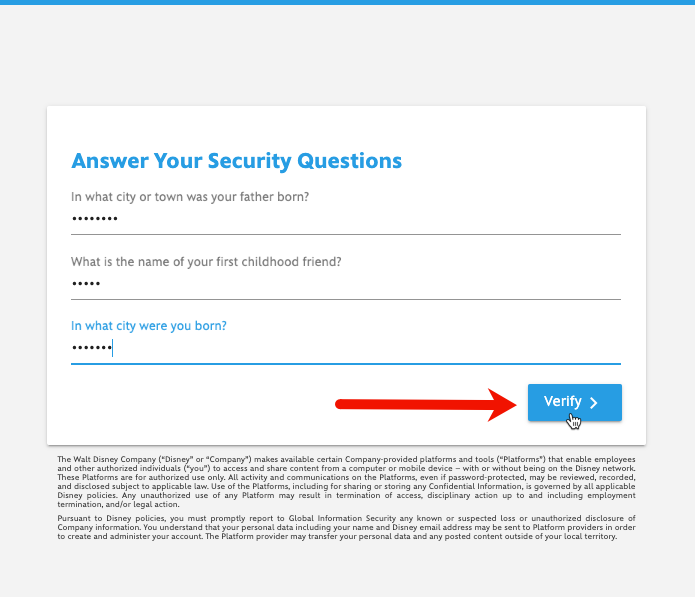Click the blue "In what city were you born?" label
Viewport: 695px width, 597px height.
pyautogui.click(x=148, y=326)
